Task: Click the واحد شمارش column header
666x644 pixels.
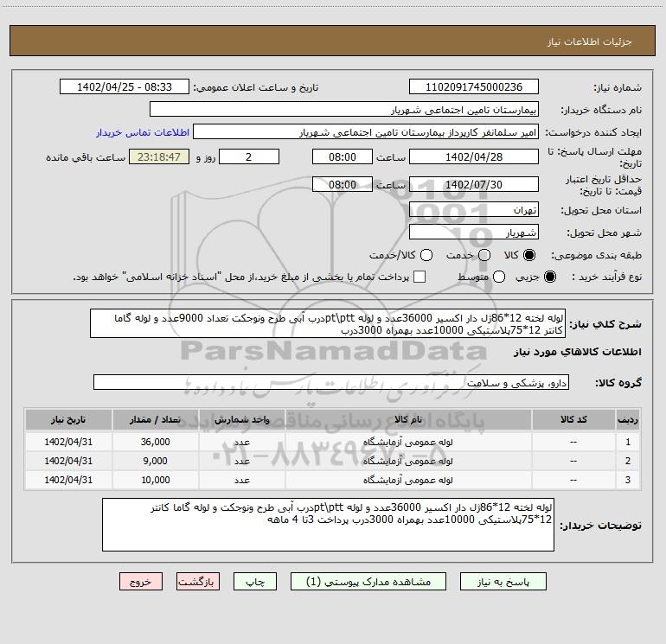Action: coord(241,420)
